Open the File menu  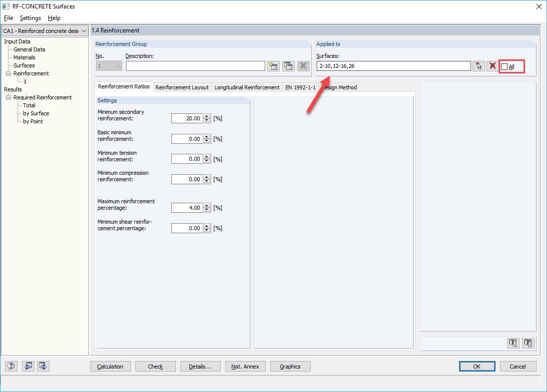(8, 18)
